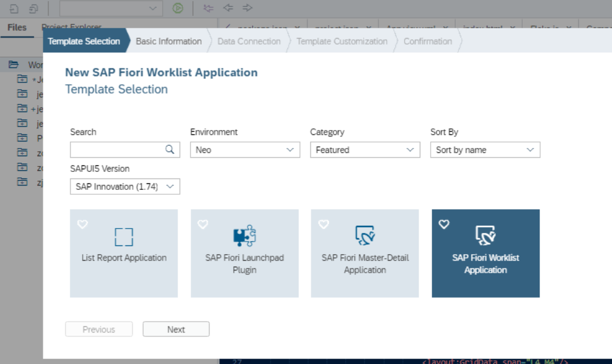Screen dimensions: 612x364
Task: Go to the Template Selection wizard step
Action: click(84, 41)
